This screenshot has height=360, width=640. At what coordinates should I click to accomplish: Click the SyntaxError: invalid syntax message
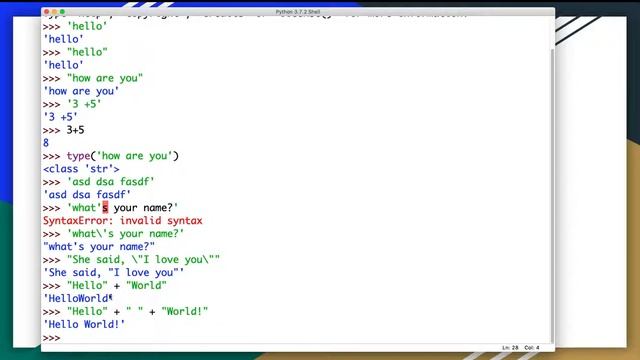(122, 221)
